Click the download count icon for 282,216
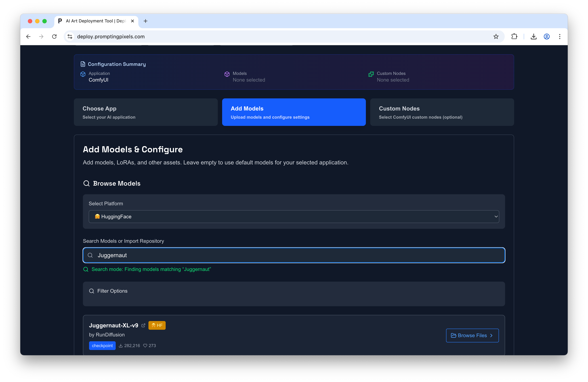 pyautogui.click(x=121, y=345)
